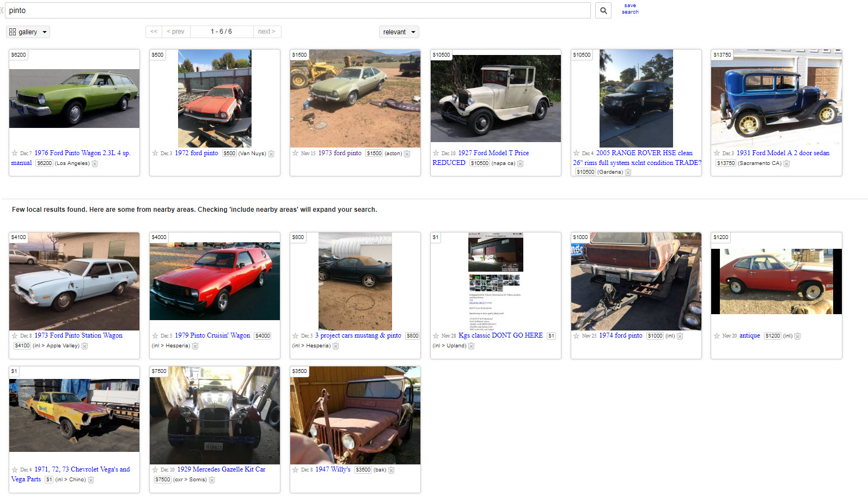Viewport: 868px width, 496px height.
Task: Open the blue 1931 Model A photo
Action: coord(777,99)
